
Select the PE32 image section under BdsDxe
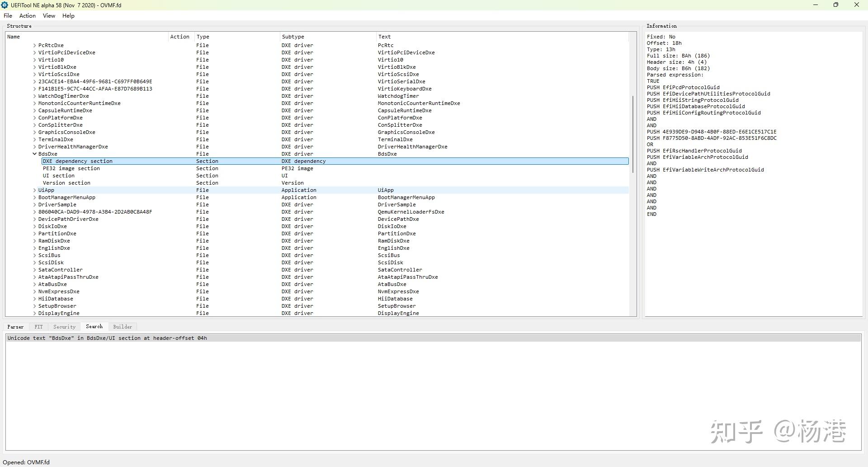coord(71,168)
